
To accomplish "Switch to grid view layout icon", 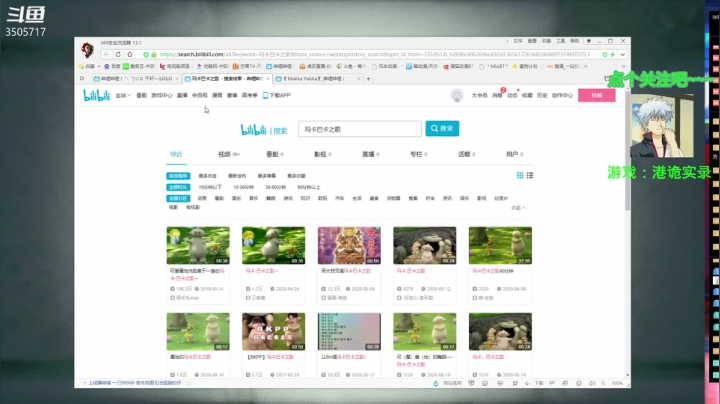I will click(520, 175).
